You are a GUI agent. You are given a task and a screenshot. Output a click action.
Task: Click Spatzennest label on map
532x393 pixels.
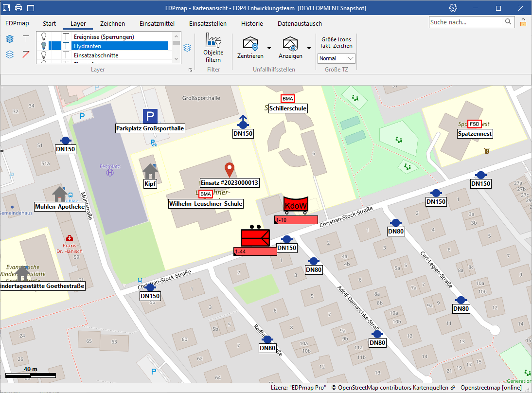point(475,134)
